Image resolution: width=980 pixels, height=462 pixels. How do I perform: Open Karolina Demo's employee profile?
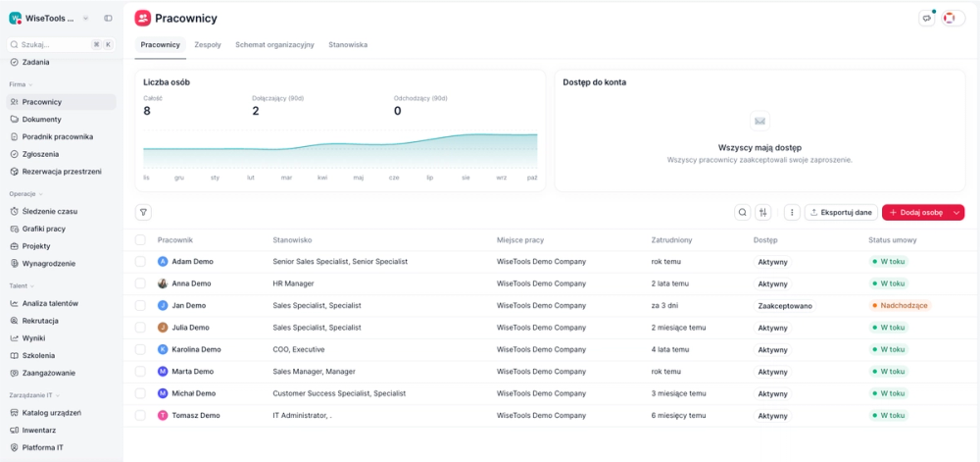point(196,349)
